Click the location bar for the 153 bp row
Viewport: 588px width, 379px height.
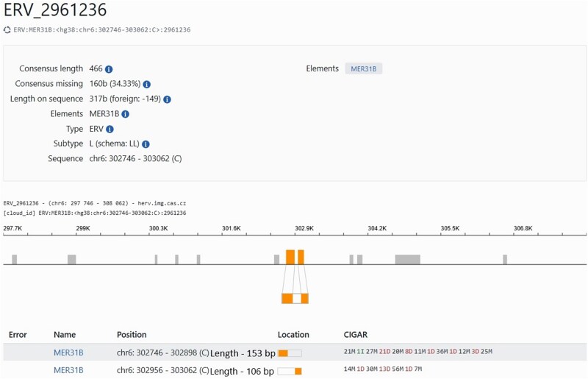pos(290,353)
